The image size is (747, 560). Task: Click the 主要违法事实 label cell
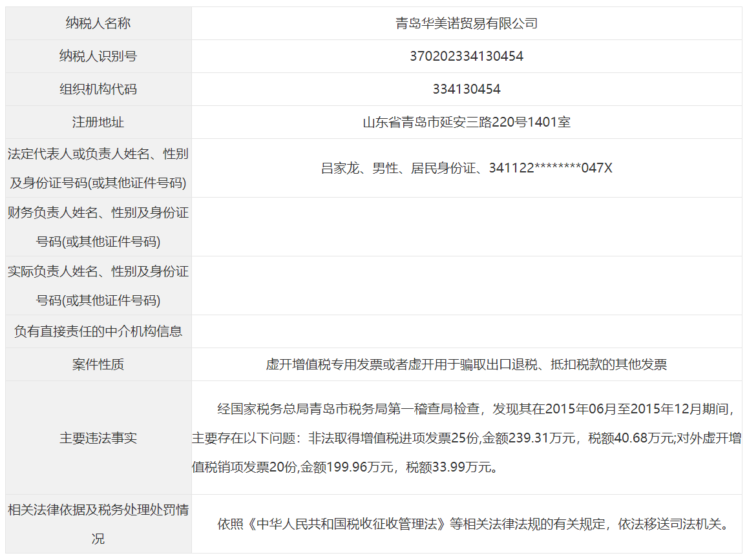coord(98,438)
